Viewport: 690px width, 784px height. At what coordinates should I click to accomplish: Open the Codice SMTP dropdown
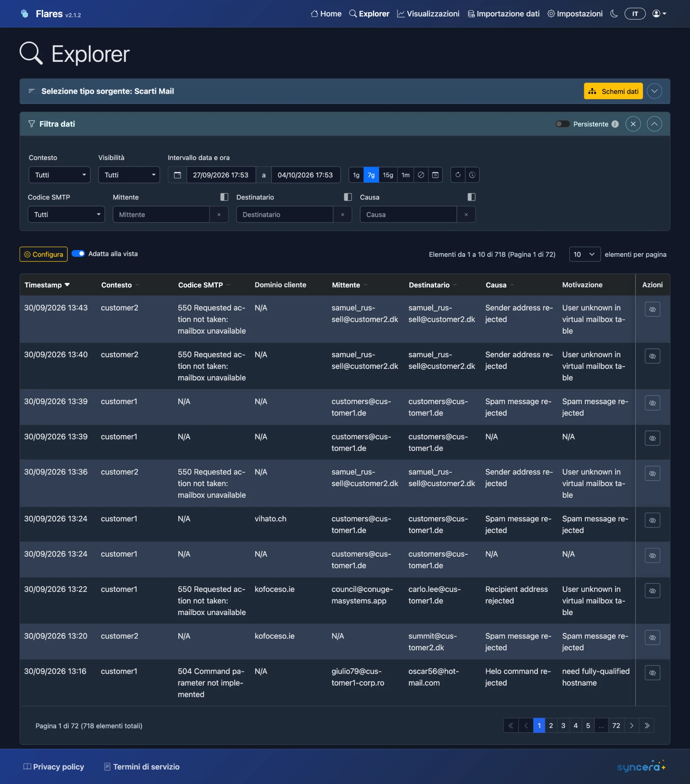[66, 214]
